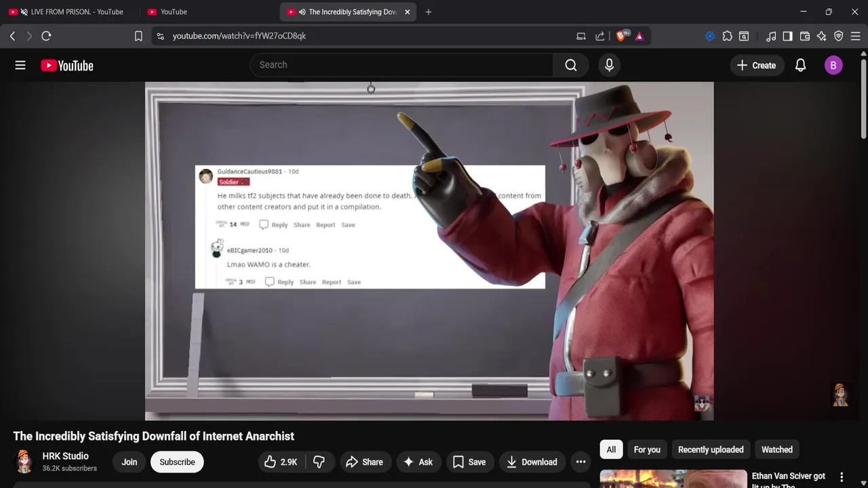Screen dimensions: 868x488
Task: Open HRK Studio channel name link
Action: (x=65, y=456)
